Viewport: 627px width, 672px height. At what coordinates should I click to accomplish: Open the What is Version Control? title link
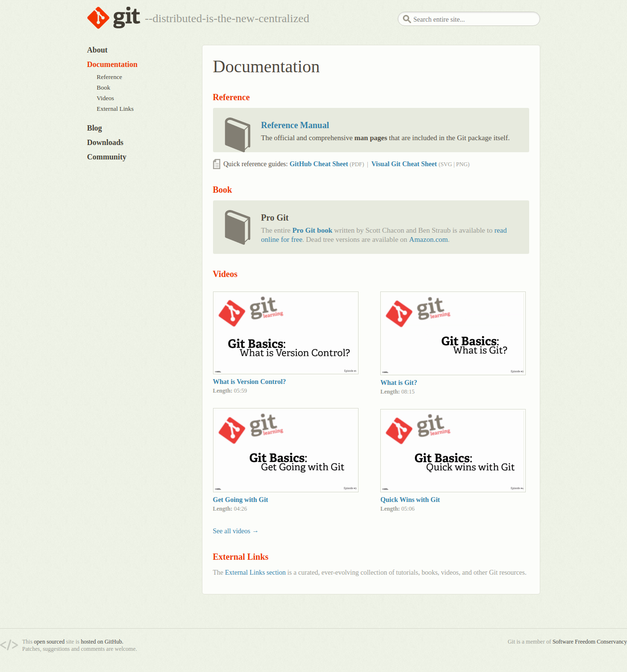pyautogui.click(x=249, y=382)
